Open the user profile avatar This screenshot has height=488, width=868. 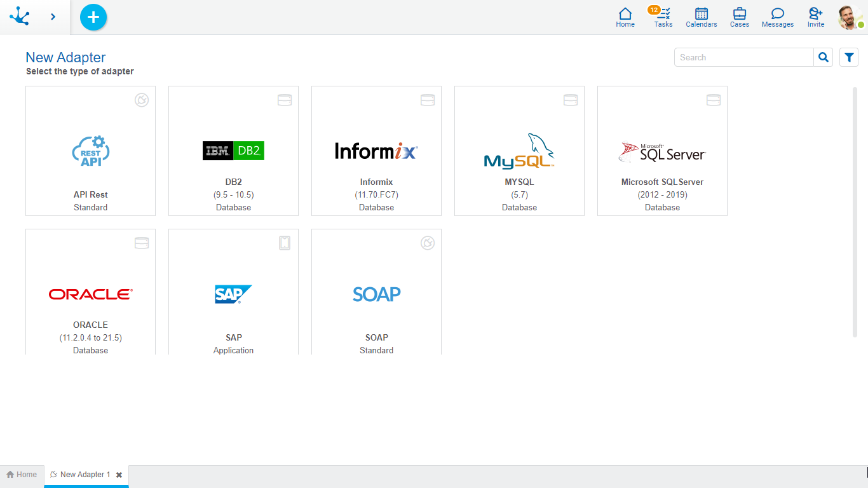[x=850, y=17]
